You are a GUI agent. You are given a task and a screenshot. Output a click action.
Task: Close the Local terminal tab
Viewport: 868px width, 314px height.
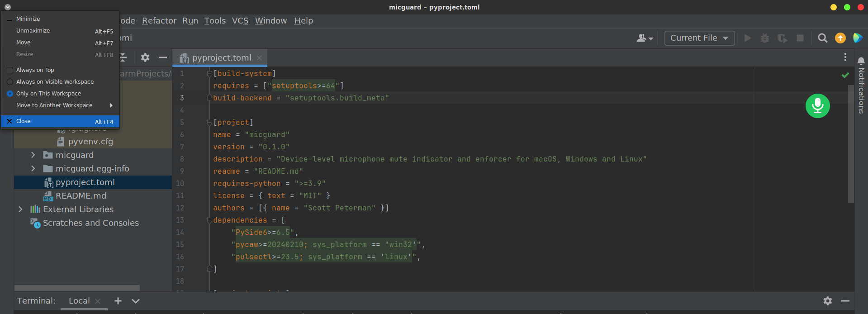pyautogui.click(x=98, y=301)
